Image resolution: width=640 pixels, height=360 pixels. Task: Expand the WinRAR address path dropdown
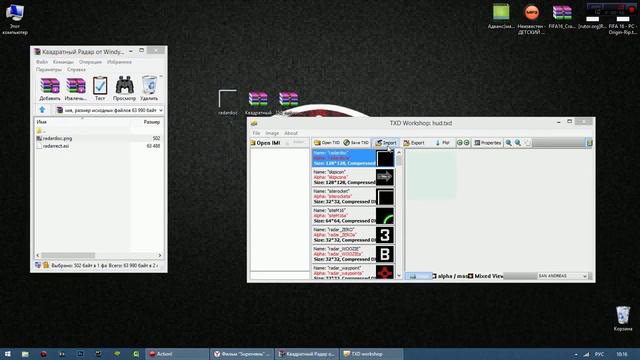pos(160,110)
